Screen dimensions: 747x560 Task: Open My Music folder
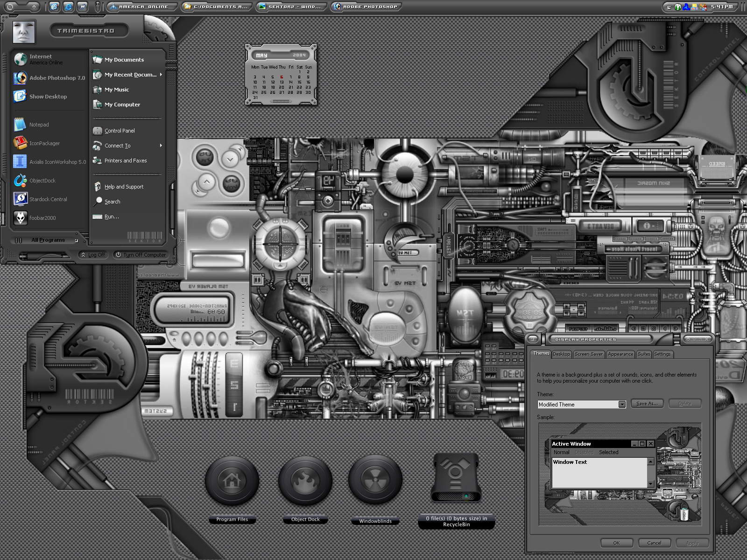click(127, 90)
